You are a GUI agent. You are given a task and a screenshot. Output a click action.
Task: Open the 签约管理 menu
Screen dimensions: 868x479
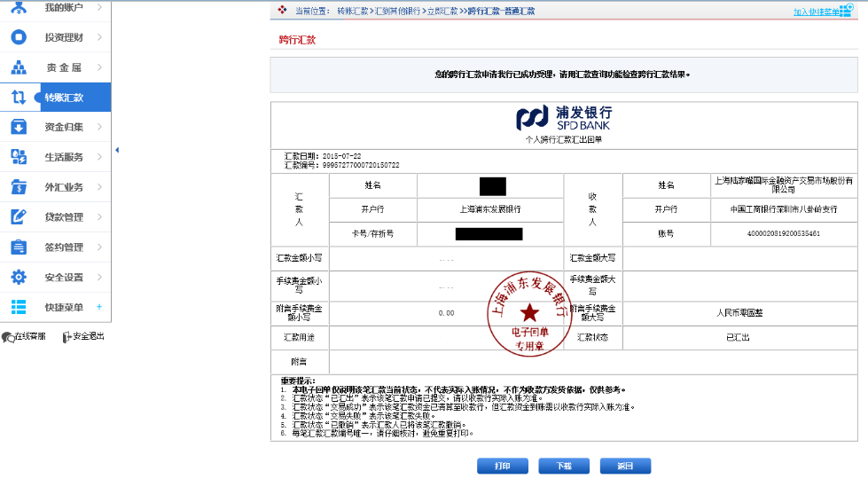tap(55, 247)
